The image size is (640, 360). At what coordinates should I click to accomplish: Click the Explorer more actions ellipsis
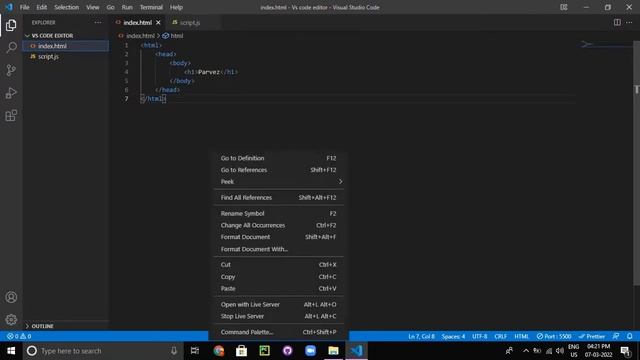[x=98, y=22]
